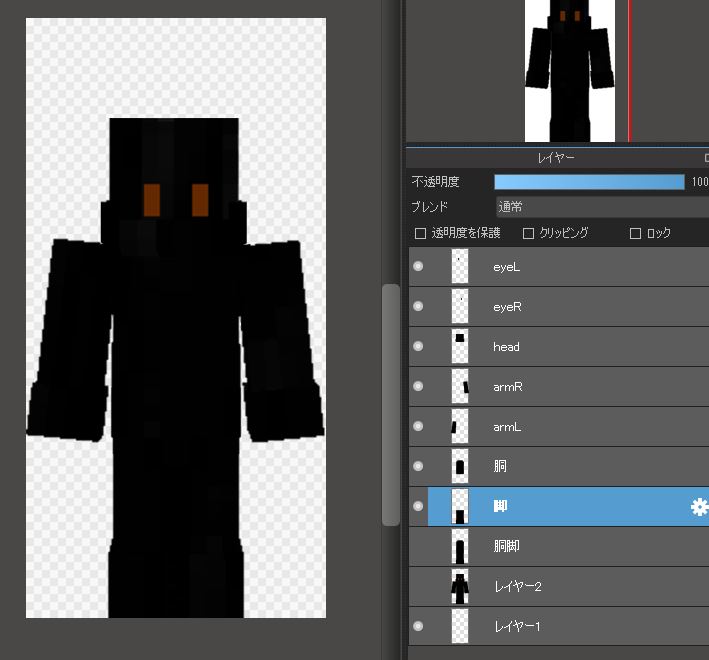Viewport: 709px width, 660px height.
Task: Select the head layer name
Action: click(x=507, y=347)
